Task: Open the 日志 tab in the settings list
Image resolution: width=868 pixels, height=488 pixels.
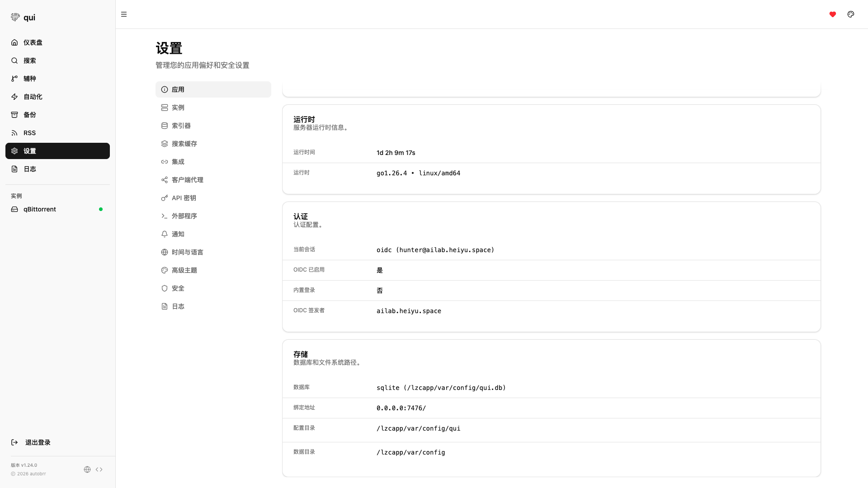Action: pyautogui.click(x=213, y=306)
